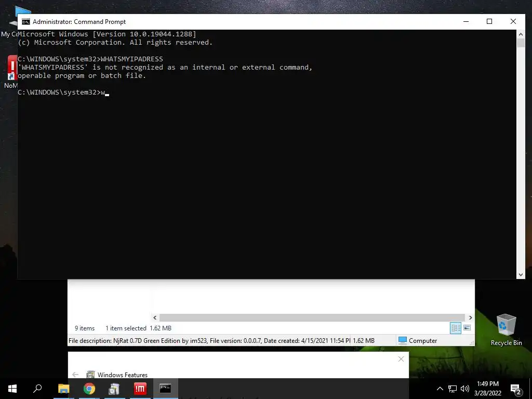Click Command Prompt scroll down arrow

pos(521,275)
